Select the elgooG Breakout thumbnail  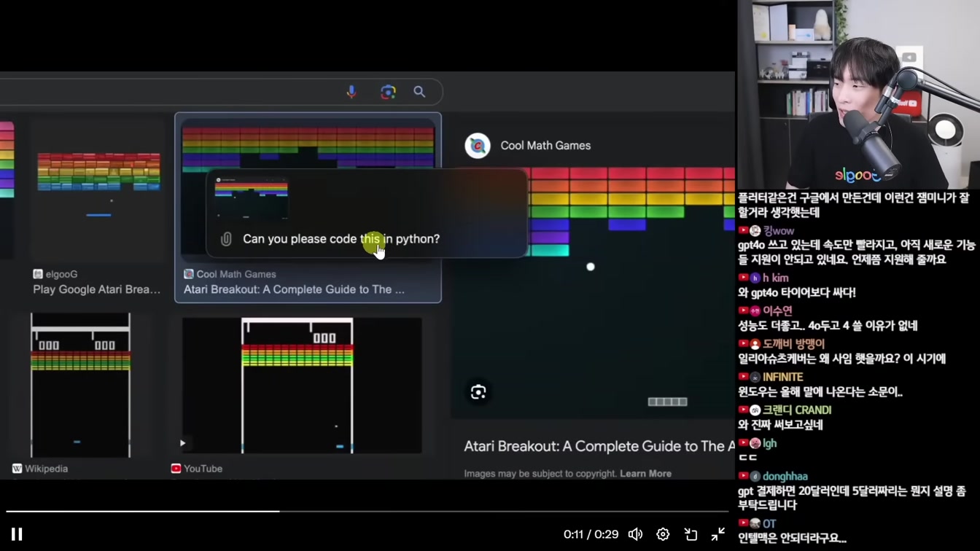(x=98, y=189)
